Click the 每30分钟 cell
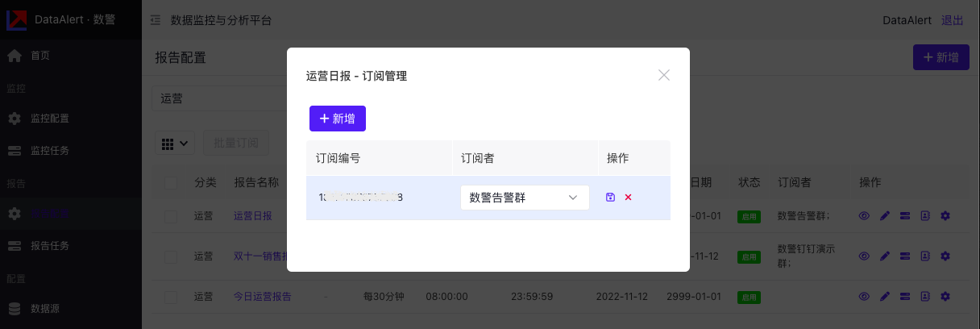Screen dimensions: 980x329 [x=384, y=297]
